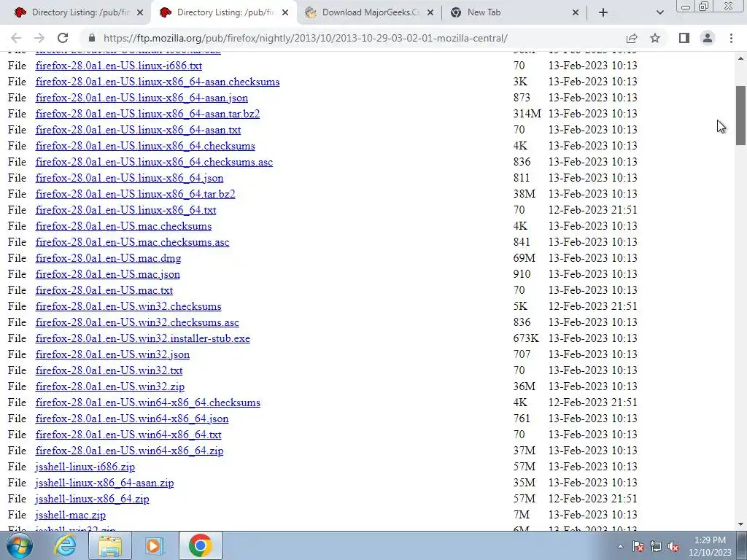
Task: Open the side panel icon
Action: coord(684,38)
